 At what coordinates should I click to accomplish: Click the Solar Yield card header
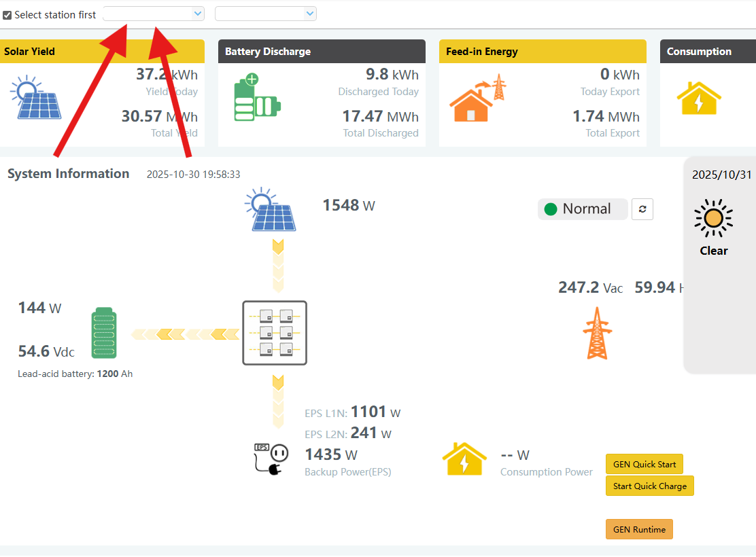(102, 52)
